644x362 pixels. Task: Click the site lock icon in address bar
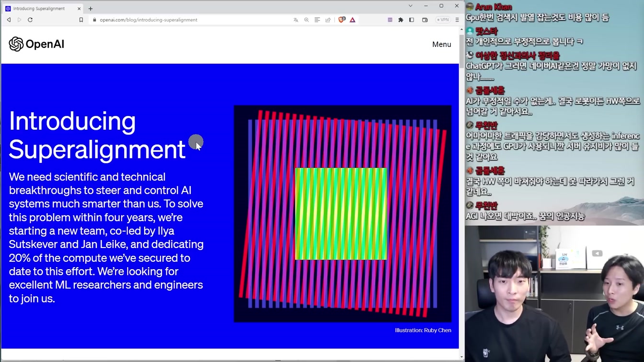94,20
